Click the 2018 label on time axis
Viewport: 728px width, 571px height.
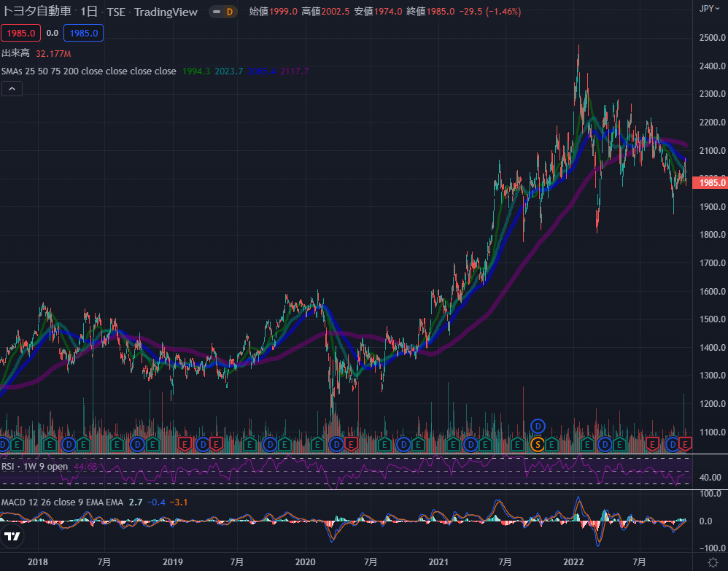[x=38, y=562]
